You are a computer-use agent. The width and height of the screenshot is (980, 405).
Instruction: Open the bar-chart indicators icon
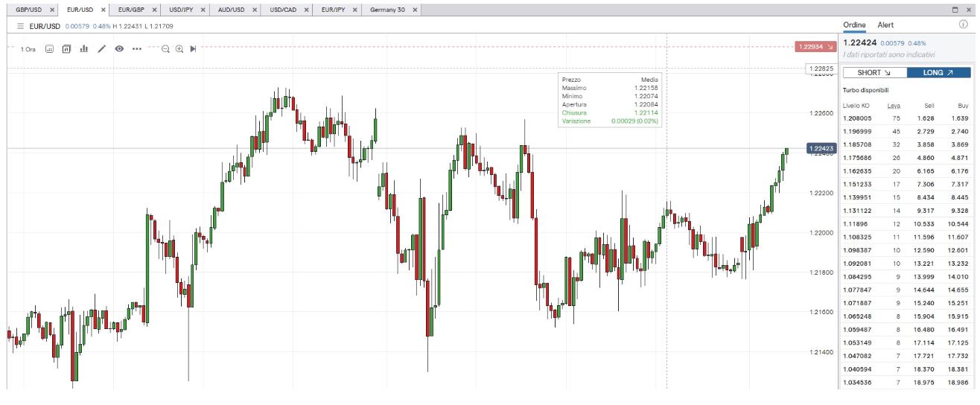click(83, 49)
